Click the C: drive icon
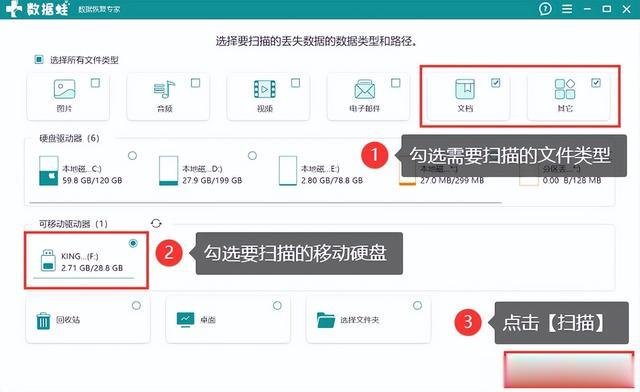640x392 pixels. point(49,171)
